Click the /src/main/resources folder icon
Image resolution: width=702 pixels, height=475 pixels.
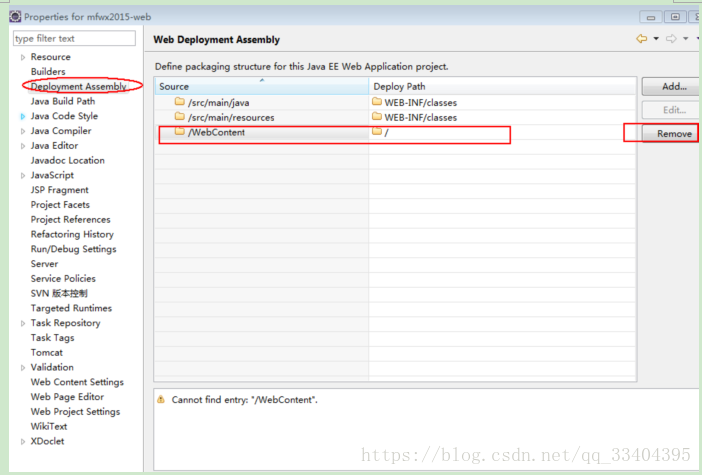click(x=180, y=116)
